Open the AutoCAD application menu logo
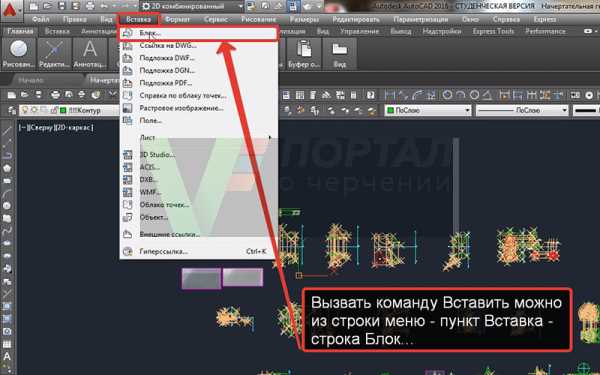The height and width of the screenshot is (375, 600). click(9, 10)
